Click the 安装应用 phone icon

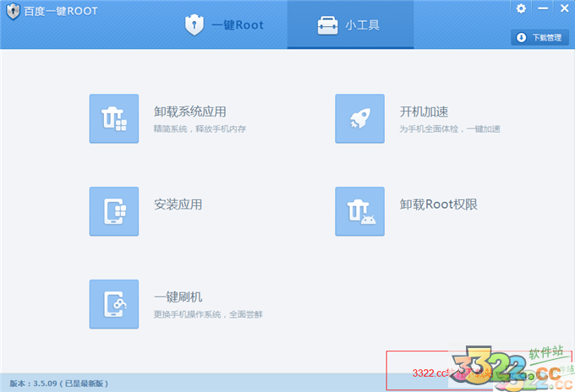click(114, 211)
